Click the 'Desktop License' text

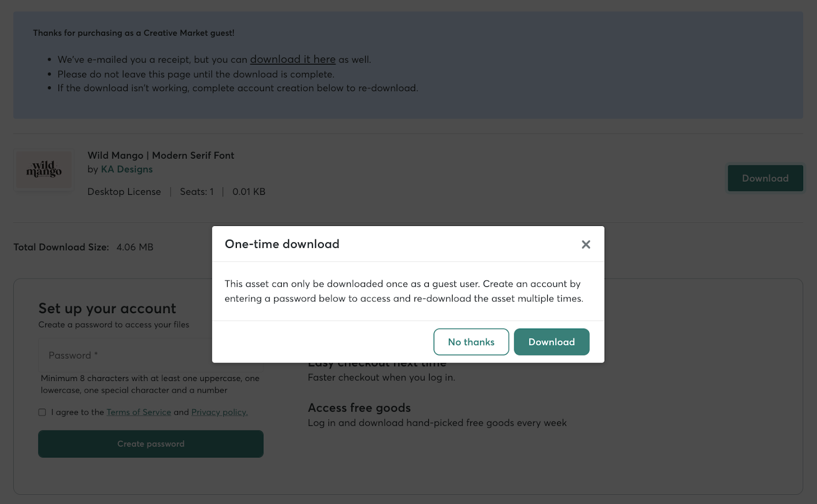pyautogui.click(x=124, y=192)
